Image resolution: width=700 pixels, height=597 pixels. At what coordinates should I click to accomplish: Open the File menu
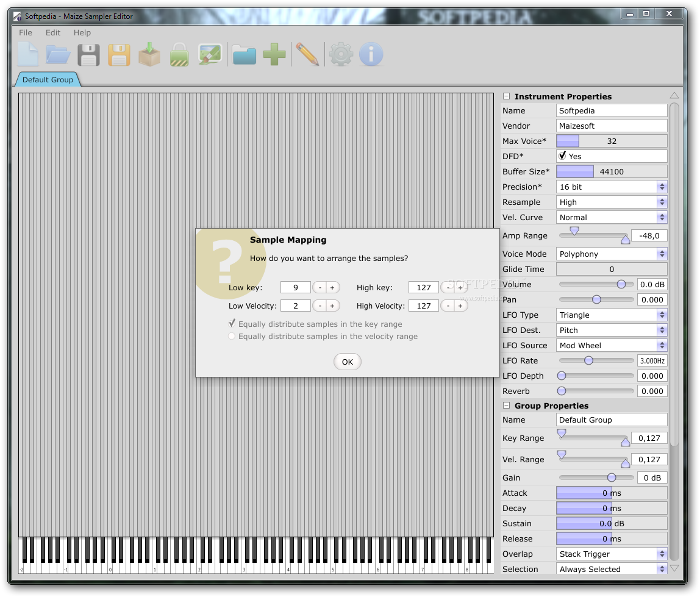tap(26, 32)
